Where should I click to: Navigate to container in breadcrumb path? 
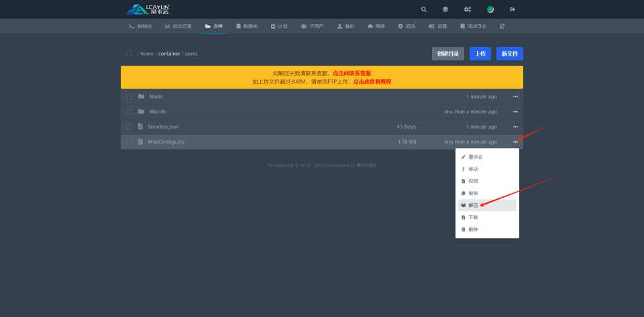coord(169,54)
